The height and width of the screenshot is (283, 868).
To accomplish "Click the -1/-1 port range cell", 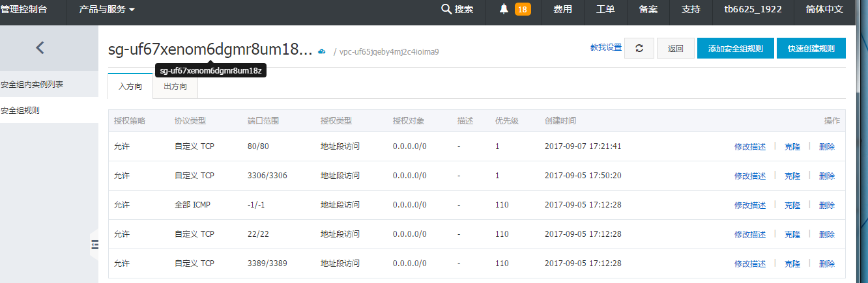I will pos(256,205).
